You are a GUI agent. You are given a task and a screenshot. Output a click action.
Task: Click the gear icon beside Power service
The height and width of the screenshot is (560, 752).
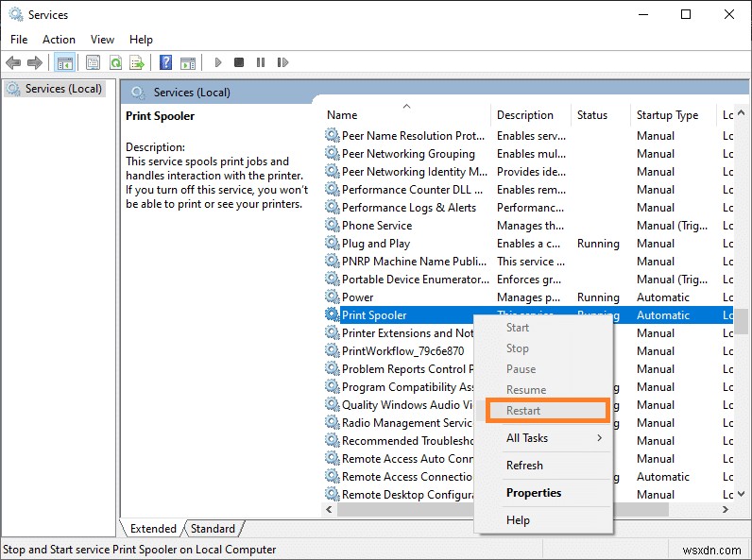pyautogui.click(x=332, y=297)
